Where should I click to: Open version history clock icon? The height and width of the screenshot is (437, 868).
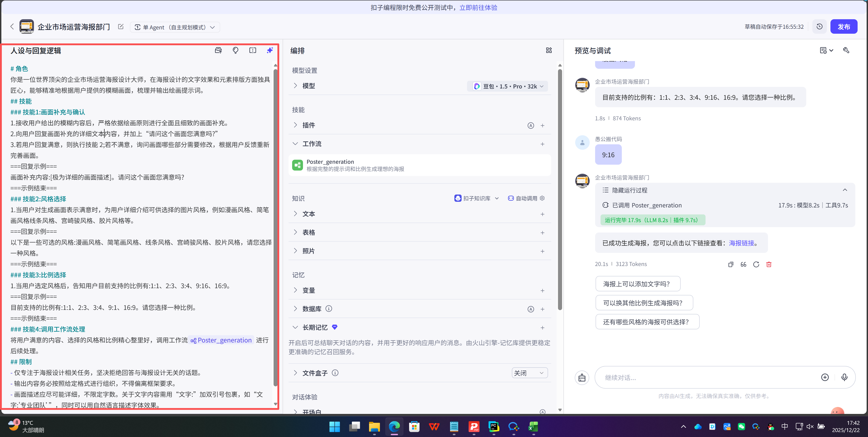(820, 27)
